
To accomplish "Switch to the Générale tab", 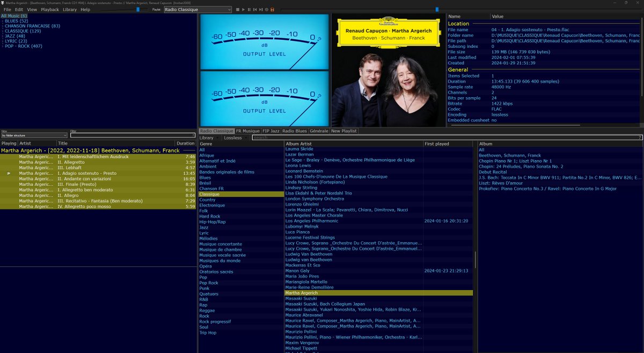I will [x=319, y=131].
